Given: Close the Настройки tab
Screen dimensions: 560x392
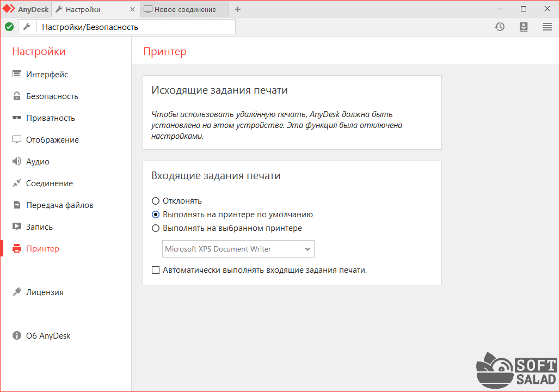Looking at the screenshot, I should pos(133,9).
